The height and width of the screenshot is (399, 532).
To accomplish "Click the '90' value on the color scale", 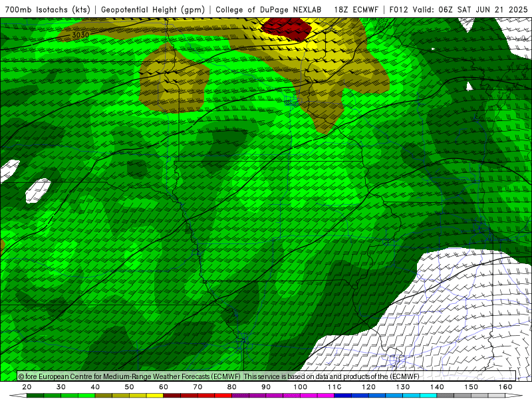I will (x=266, y=387).
